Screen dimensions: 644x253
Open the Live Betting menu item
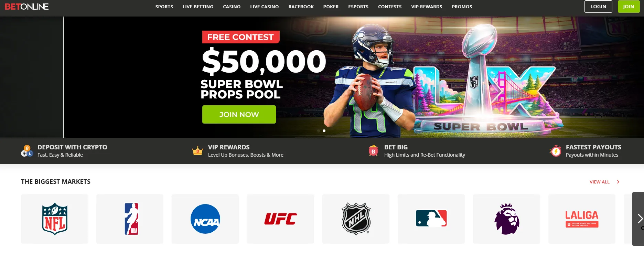coord(198,7)
